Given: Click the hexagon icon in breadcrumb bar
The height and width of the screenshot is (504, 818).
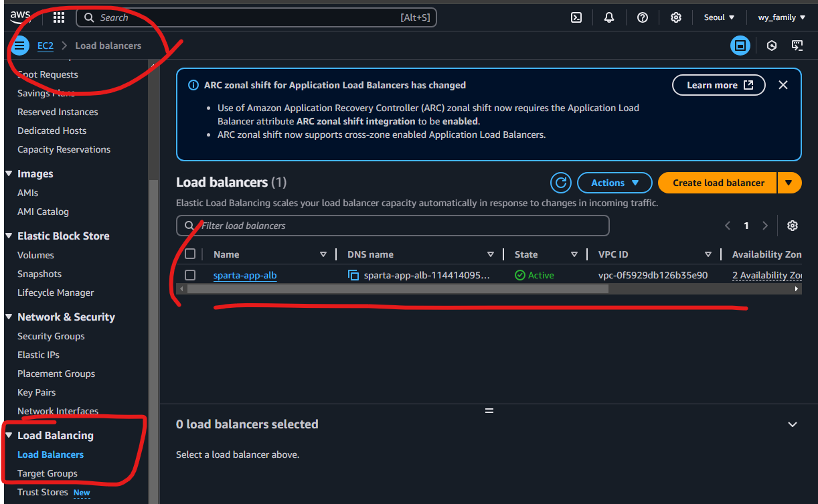Looking at the screenshot, I should (x=772, y=46).
